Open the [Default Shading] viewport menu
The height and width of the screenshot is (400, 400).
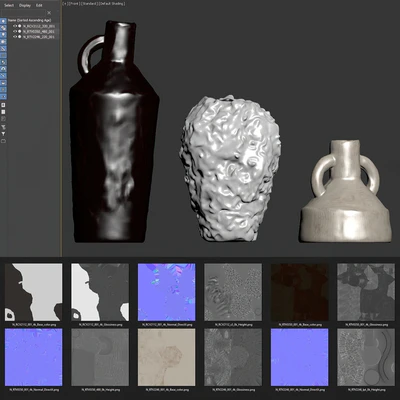(112, 4)
